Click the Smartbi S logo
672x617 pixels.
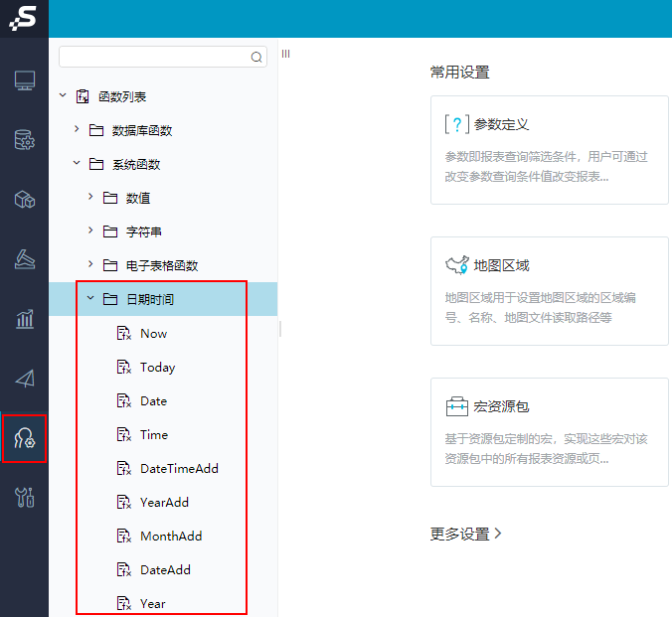[23, 18]
